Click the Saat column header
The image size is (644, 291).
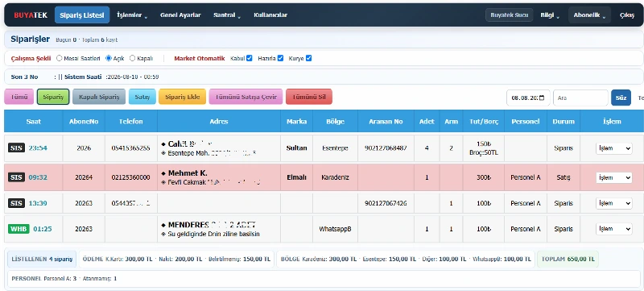click(x=33, y=121)
